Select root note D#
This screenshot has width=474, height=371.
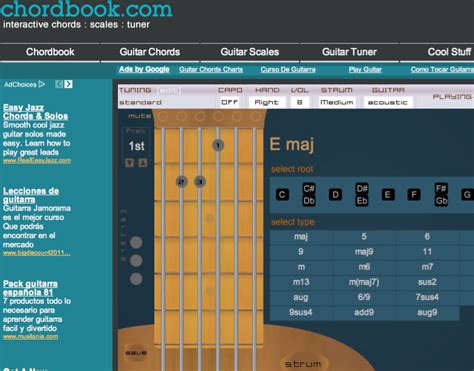362,189
